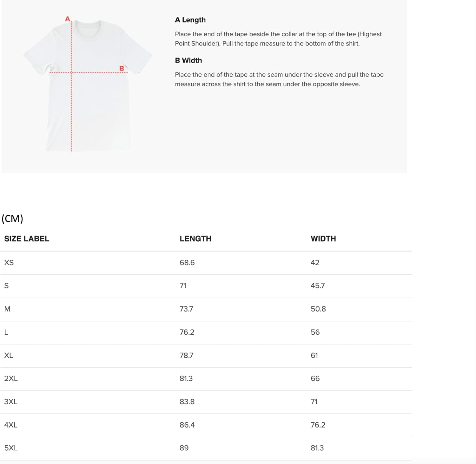Select the M size row label

[7, 309]
